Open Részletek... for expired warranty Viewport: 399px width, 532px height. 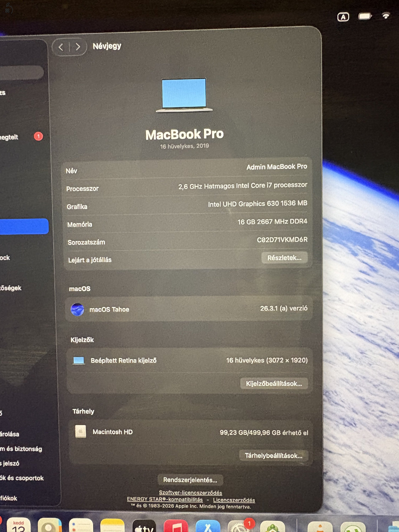click(284, 258)
